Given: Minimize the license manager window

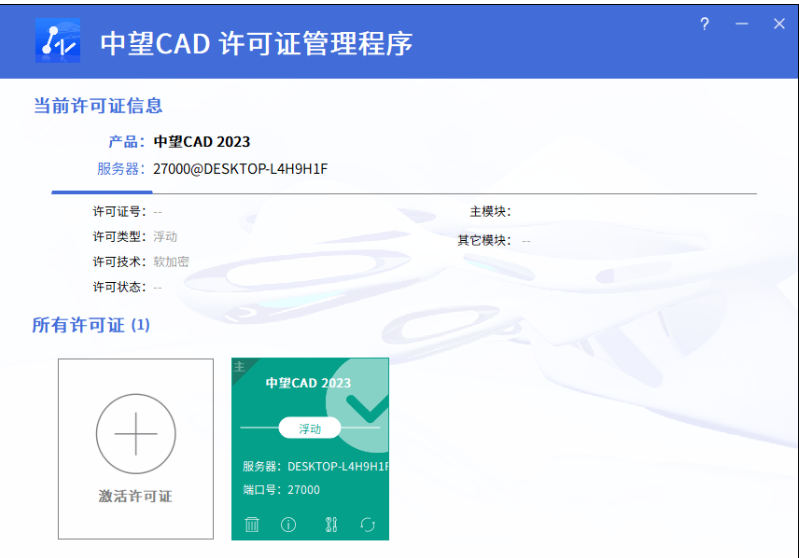Looking at the screenshot, I should 742,24.
